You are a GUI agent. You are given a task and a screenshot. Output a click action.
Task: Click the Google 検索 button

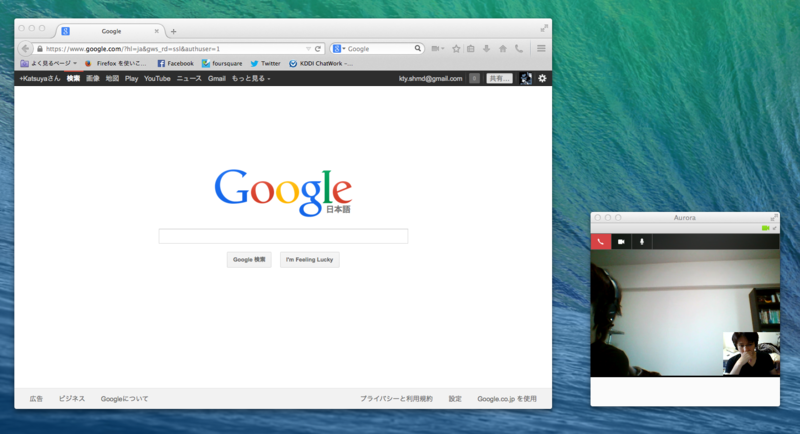coord(249,260)
